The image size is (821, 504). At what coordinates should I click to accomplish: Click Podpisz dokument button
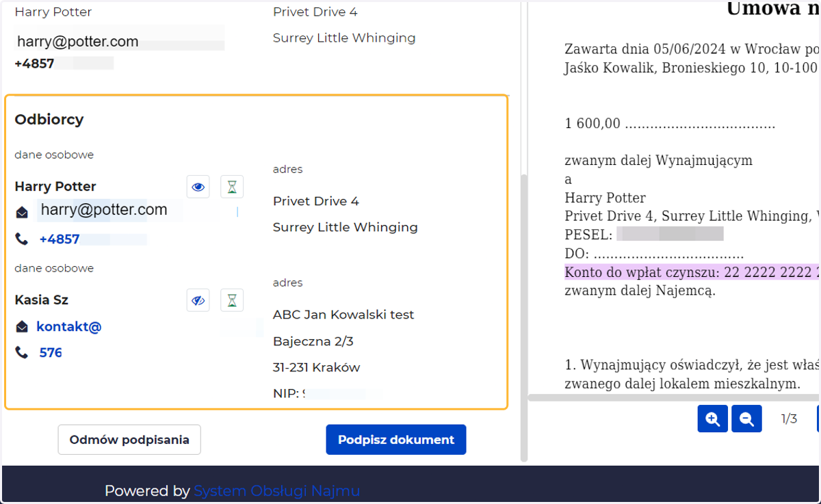coord(396,440)
